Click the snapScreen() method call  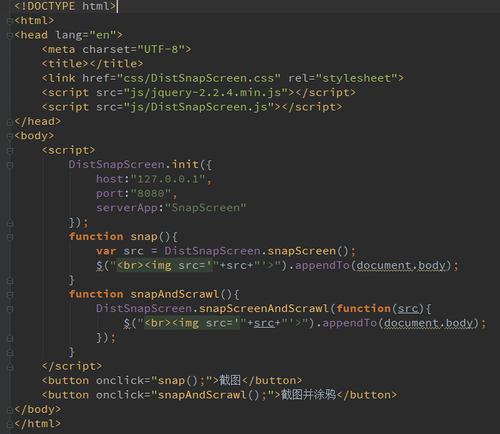tap(308, 251)
